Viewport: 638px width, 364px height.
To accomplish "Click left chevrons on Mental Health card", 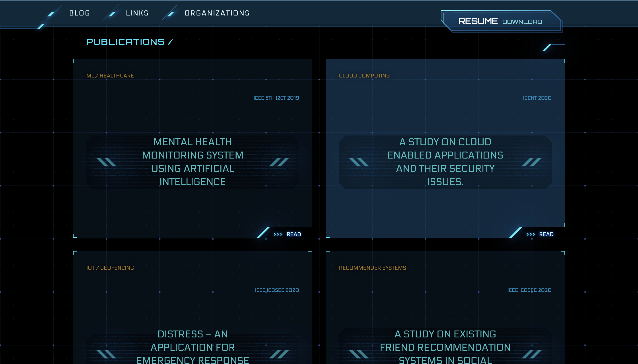I will (106, 162).
